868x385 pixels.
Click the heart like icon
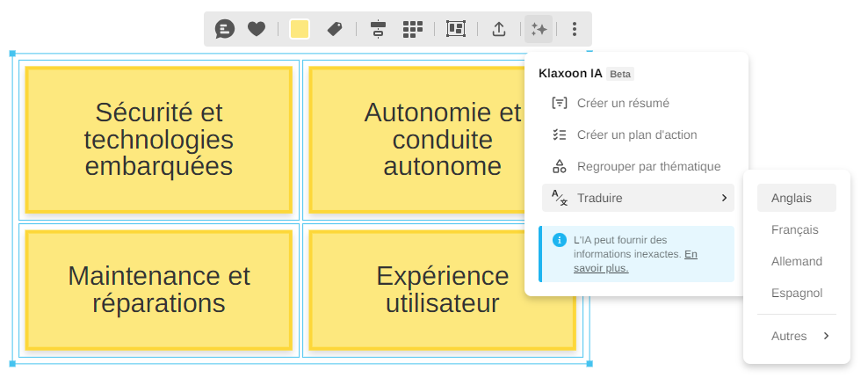[x=257, y=30]
